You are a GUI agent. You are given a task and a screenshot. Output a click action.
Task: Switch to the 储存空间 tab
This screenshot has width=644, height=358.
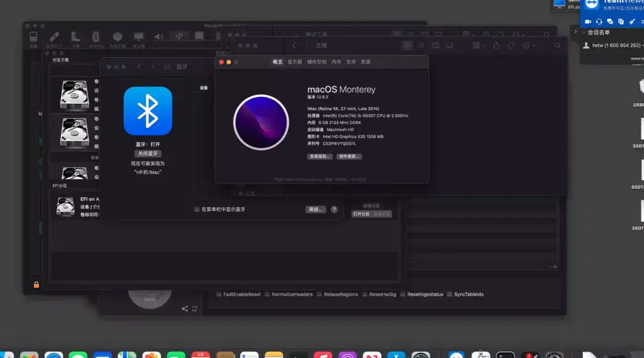click(317, 62)
